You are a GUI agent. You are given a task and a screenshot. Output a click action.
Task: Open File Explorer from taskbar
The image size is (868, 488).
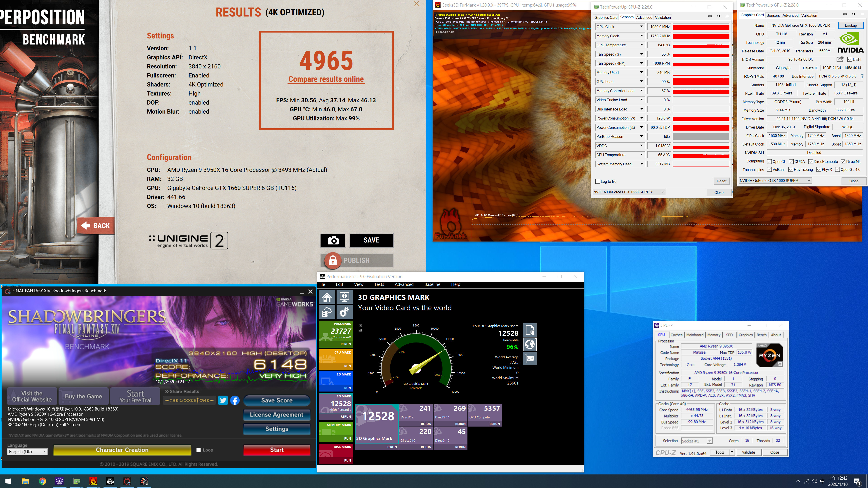click(26, 481)
